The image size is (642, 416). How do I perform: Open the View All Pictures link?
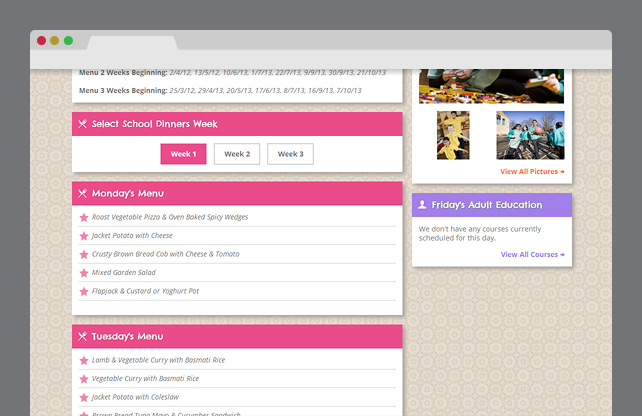[532, 172]
